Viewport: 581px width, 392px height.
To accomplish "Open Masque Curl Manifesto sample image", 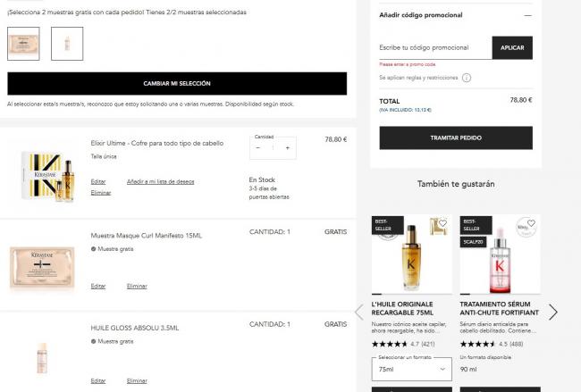I will coord(42,267).
